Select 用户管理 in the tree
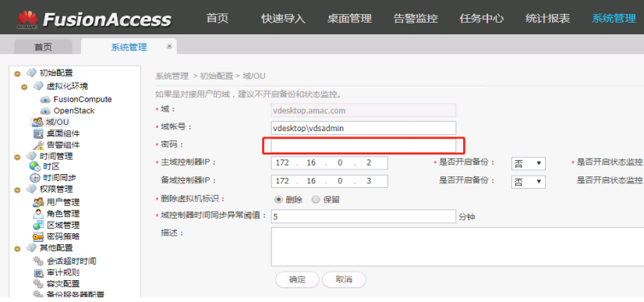The width and height of the screenshot is (644, 302). pos(63,202)
